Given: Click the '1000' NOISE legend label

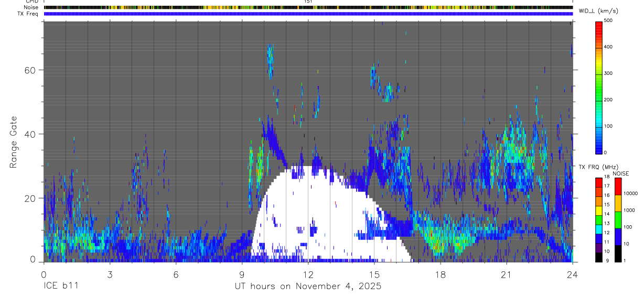Looking at the screenshot, I should coord(629,210).
